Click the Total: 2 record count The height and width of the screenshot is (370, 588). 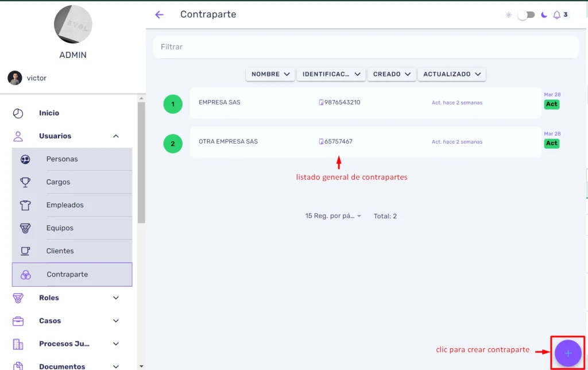(385, 216)
